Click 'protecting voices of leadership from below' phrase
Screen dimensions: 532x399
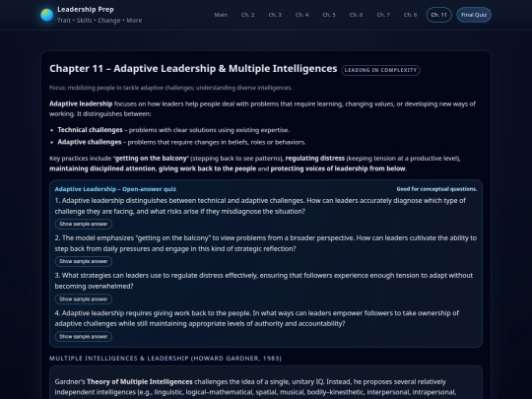click(x=338, y=168)
